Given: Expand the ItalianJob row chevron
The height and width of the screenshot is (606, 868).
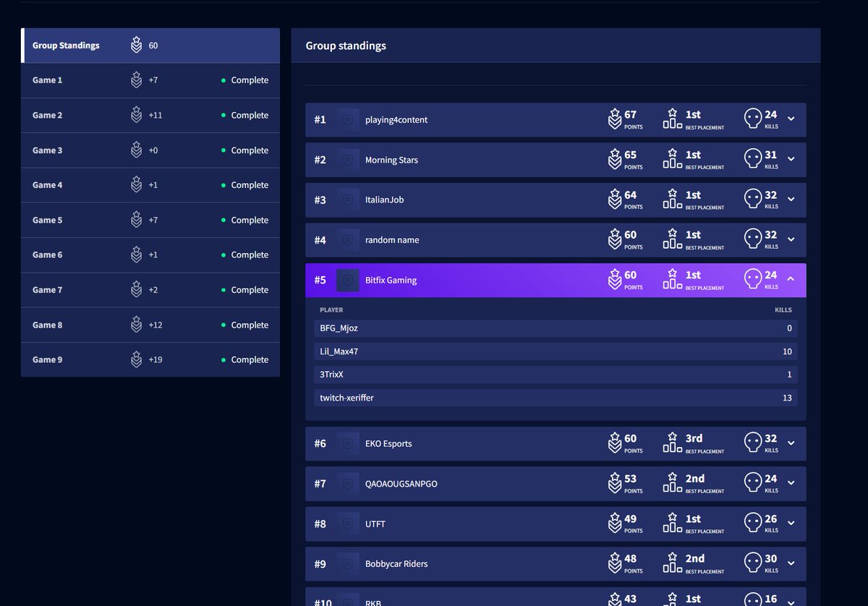Looking at the screenshot, I should tap(791, 200).
